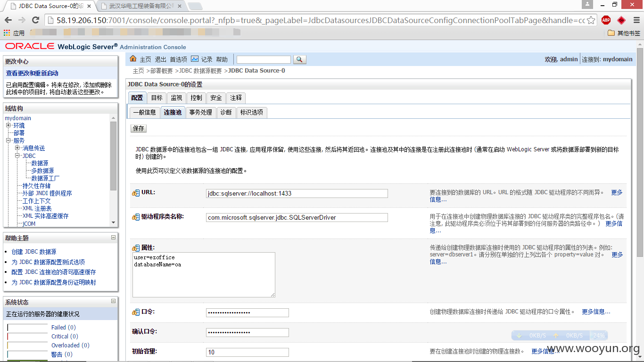Click the icon beside 驱动程序类名称
Viewport: 644px width, 362px height.
tap(136, 217)
